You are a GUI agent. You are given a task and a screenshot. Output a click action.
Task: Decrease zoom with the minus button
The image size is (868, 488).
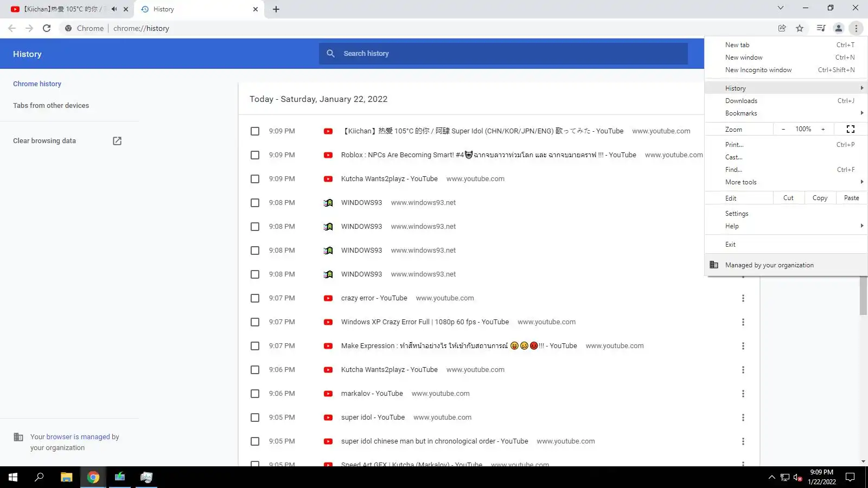[783, 129]
